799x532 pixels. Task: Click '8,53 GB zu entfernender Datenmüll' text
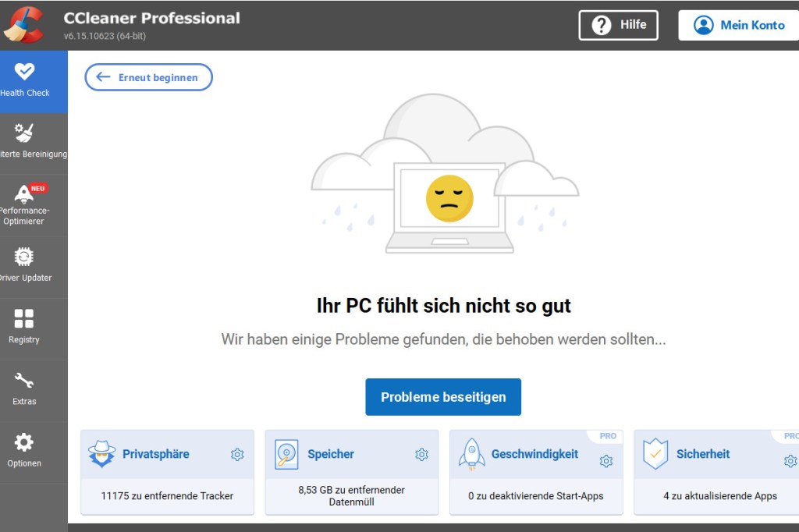pyautogui.click(x=352, y=496)
